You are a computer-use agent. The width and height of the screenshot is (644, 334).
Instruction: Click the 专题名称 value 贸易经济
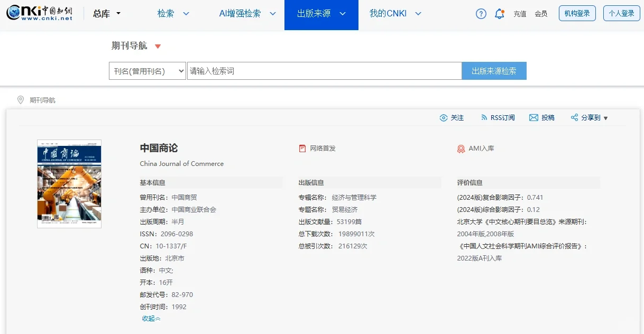coord(345,210)
